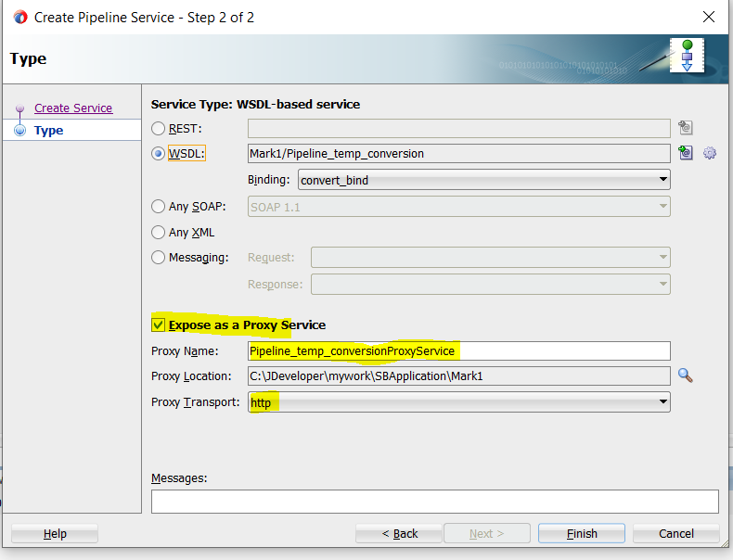Click the Oracle app icon in title bar
The height and width of the screenshot is (560, 733).
click(19, 17)
